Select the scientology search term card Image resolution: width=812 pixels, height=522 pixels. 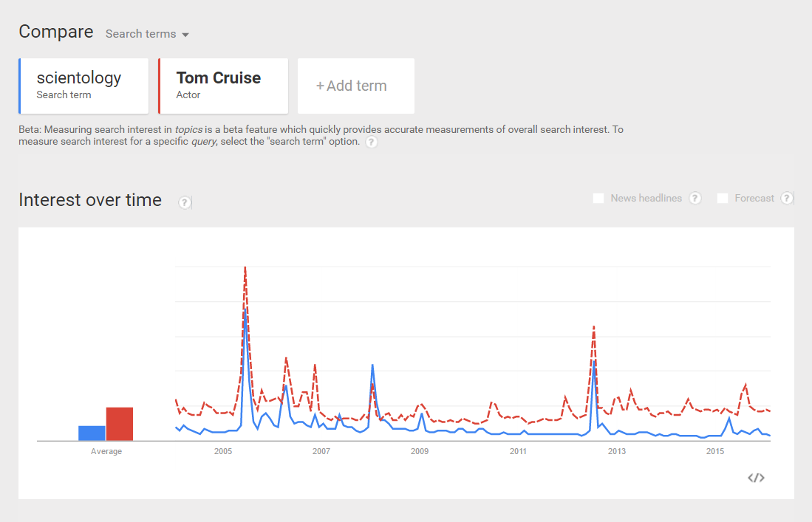(x=84, y=86)
